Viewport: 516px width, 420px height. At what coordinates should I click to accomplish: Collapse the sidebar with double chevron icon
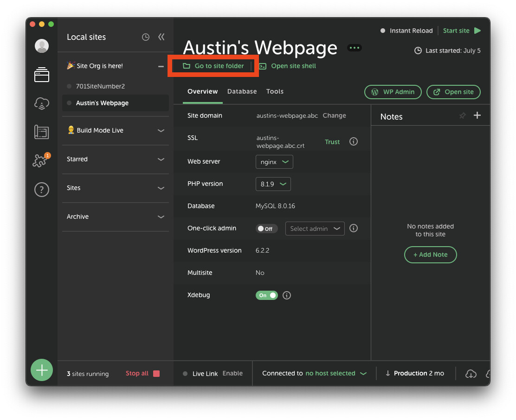pyautogui.click(x=161, y=37)
